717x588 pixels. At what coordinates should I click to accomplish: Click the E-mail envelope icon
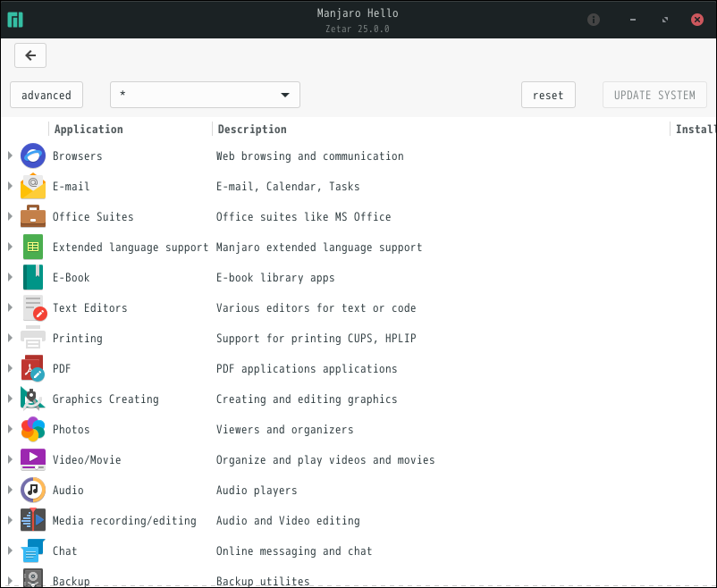[33, 186]
